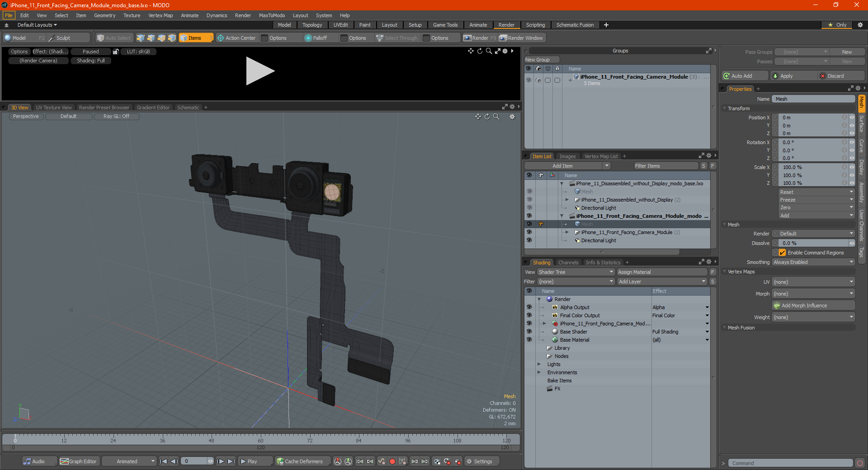Click the Render F9 button
Screen dimensions: 868x470
coord(479,38)
